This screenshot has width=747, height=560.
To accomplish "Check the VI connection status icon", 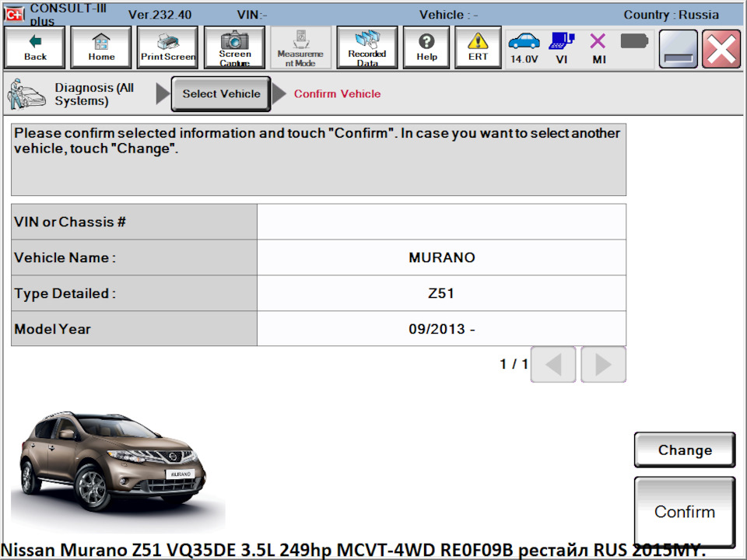I will coord(562,43).
